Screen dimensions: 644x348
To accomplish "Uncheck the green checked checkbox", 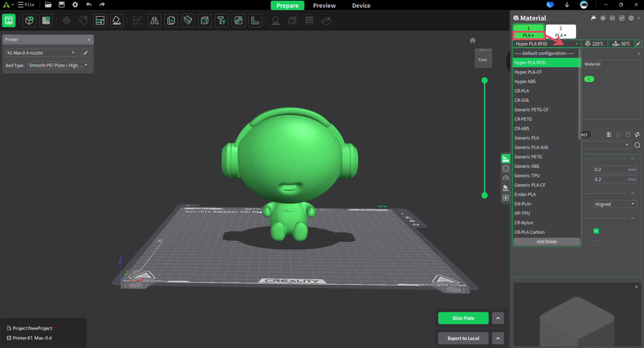I will coord(596,231).
